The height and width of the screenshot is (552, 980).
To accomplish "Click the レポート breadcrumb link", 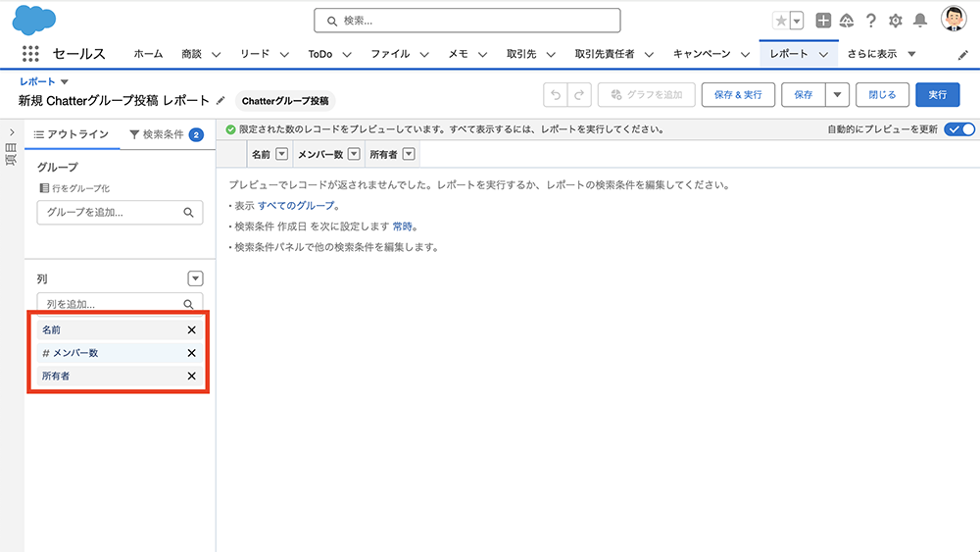I will [x=37, y=82].
